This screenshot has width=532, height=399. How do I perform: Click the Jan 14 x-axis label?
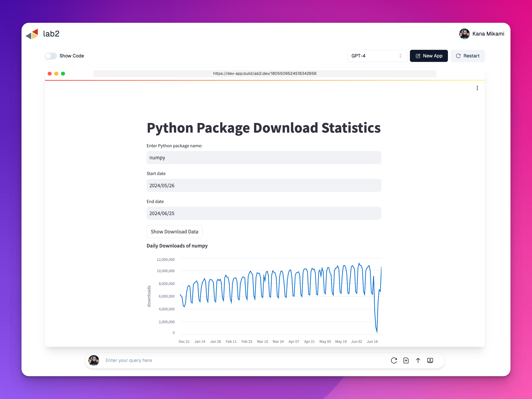pos(200,342)
